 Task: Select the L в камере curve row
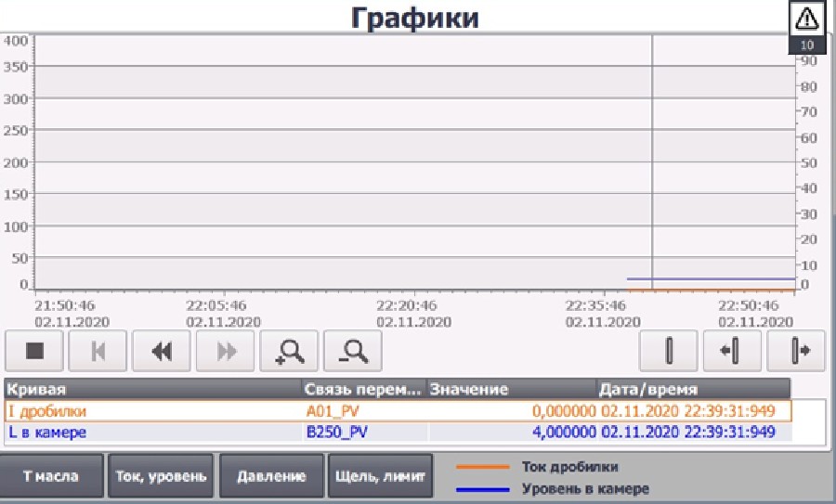pos(398,432)
